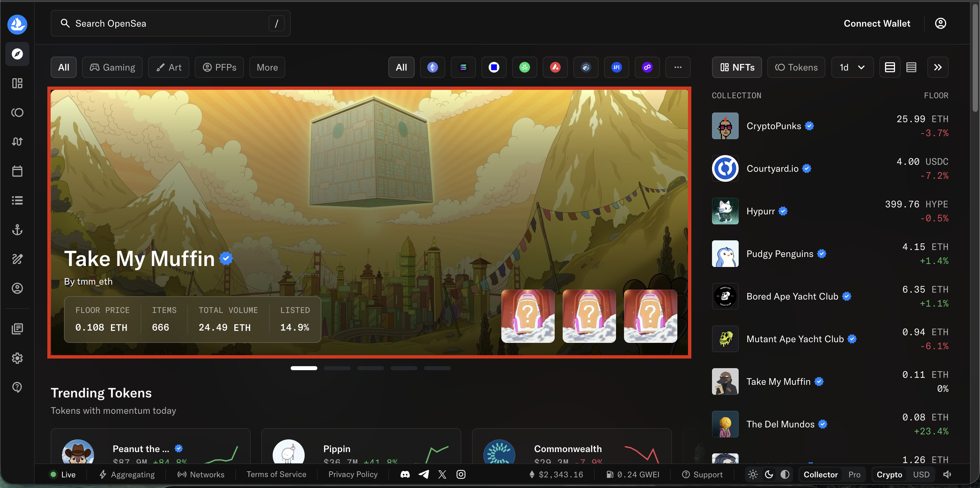The width and height of the screenshot is (980, 488).
Task: Open sidebar Settings gear
Action: pos(17,358)
